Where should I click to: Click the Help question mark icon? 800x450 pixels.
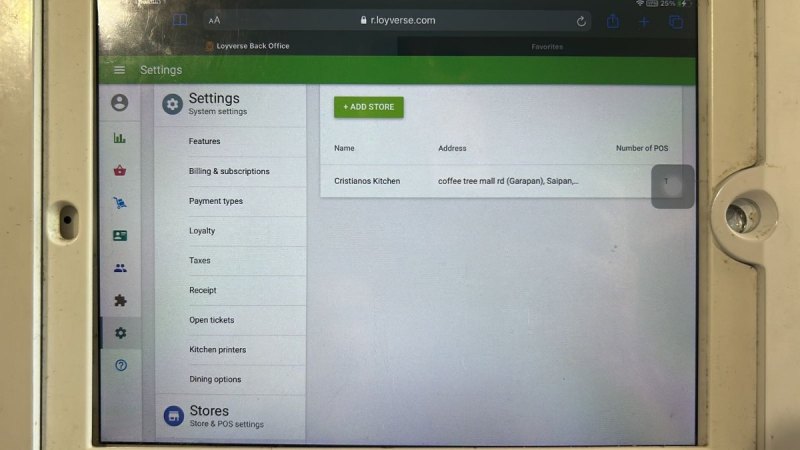120,365
